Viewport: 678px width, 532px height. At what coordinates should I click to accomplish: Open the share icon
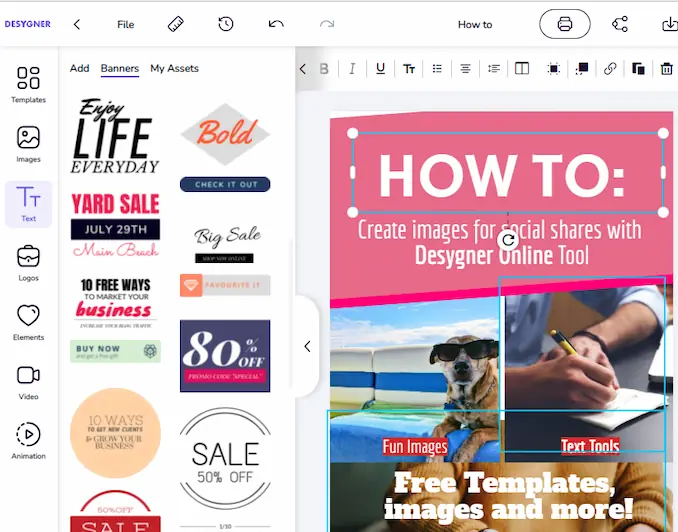pos(620,24)
